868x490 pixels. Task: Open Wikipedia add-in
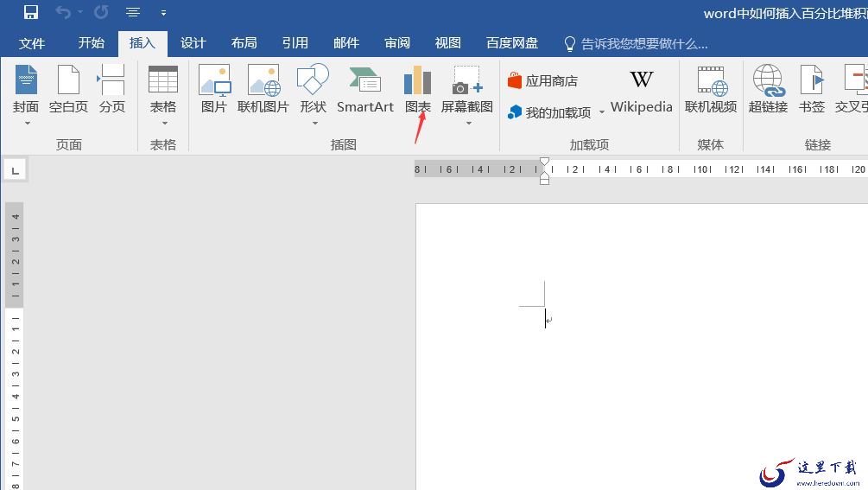(x=641, y=90)
